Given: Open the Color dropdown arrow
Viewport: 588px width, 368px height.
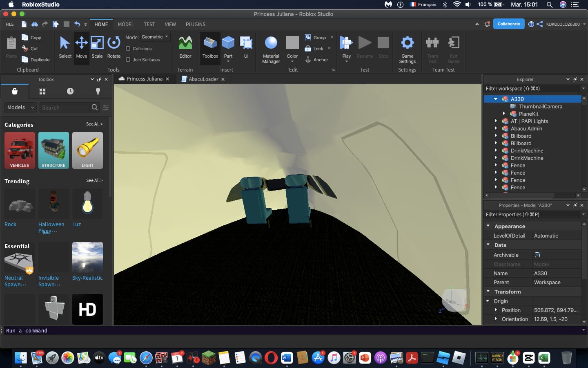Looking at the screenshot, I should (292, 61).
